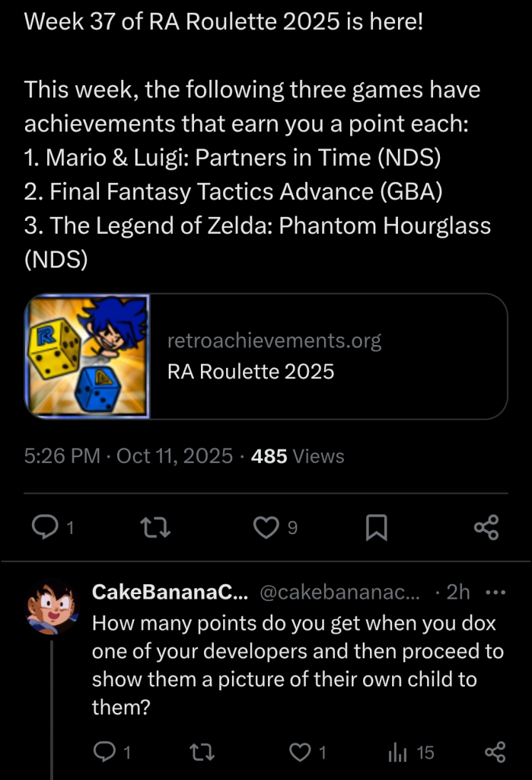The image size is (532, 780).
Task: Open the retroachievements.org link
Action: coord(274,340)
